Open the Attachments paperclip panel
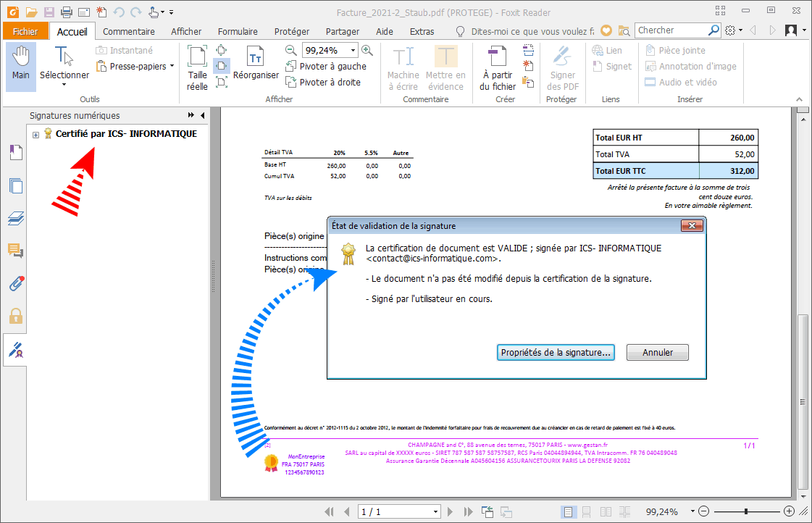This screenshot has height=523, width=812. (16, 283)
